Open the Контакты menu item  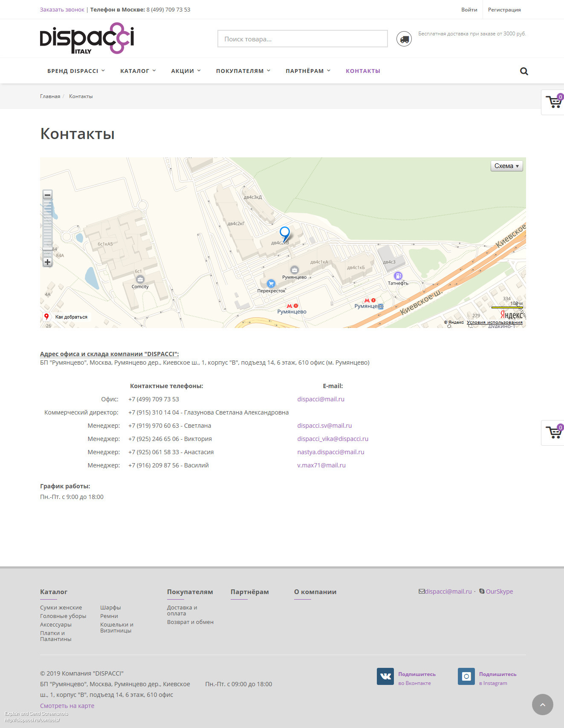363,71
